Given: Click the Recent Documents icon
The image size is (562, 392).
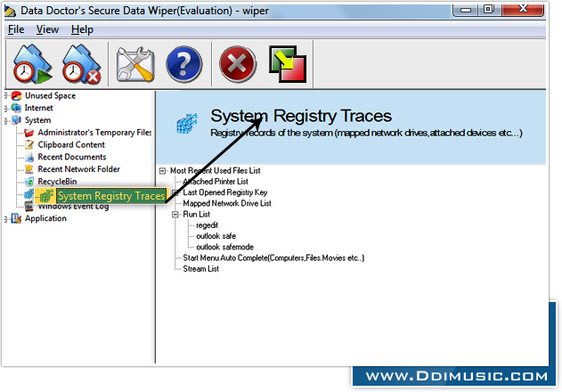Looking at the screenshot, I should pyautogui.click(x=29, y=157).
